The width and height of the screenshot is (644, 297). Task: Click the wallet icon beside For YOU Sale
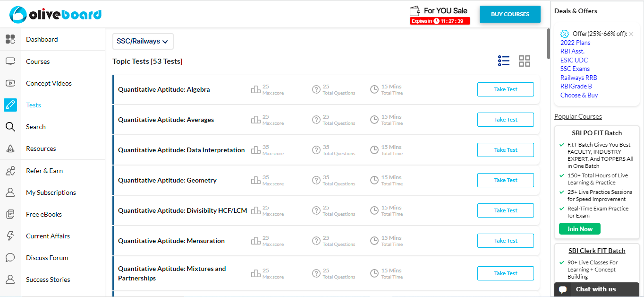tap(415, 11)
